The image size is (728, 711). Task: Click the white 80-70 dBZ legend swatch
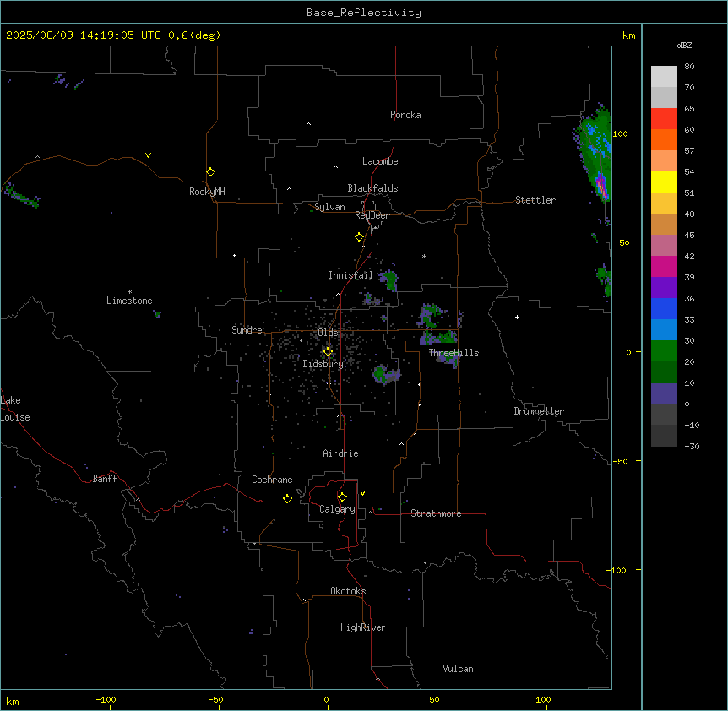[x=664, y=77]
